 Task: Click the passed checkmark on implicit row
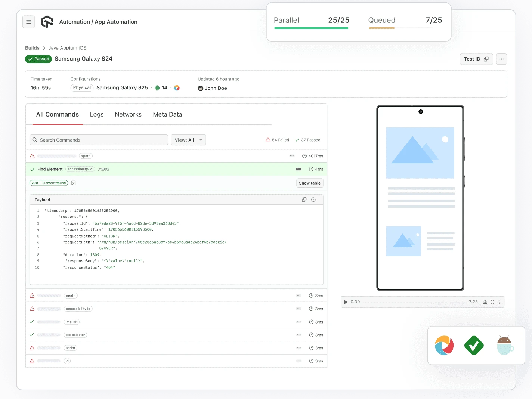point(32,322)
